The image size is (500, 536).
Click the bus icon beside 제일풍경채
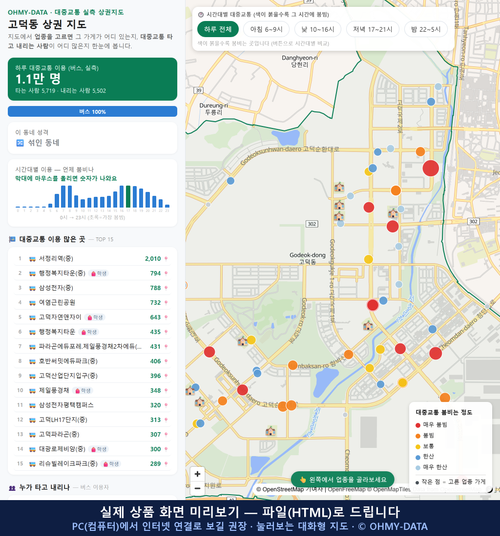pos(32,391)
